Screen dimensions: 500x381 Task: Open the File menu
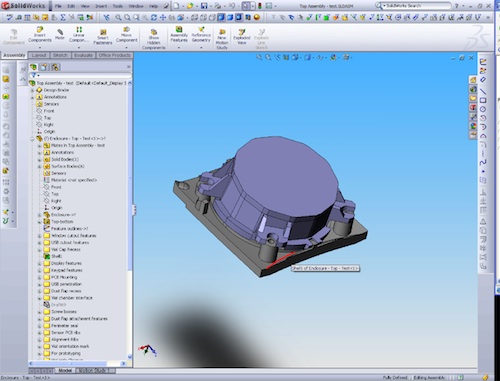pos(58,6)
